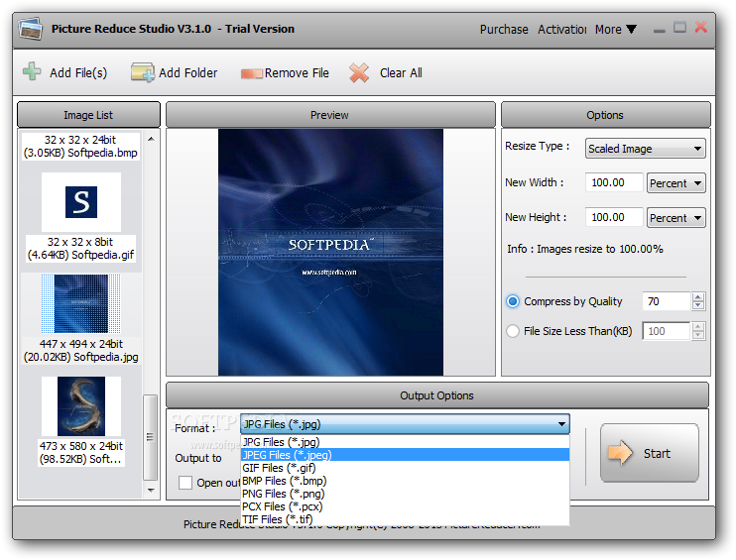The height and width of the screenshot is (560, 736).
Task: Click the Info: Images resize to 100.00% text
Action: coord(585,249)
